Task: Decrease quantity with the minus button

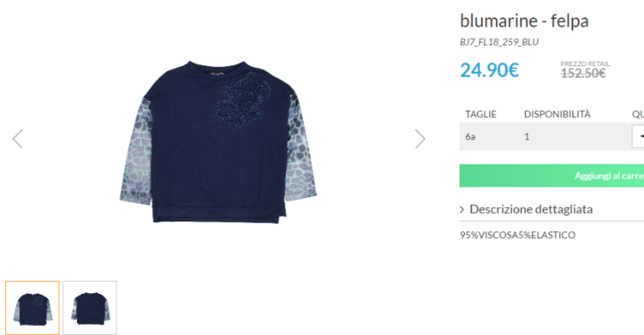Action: point(638,136)
